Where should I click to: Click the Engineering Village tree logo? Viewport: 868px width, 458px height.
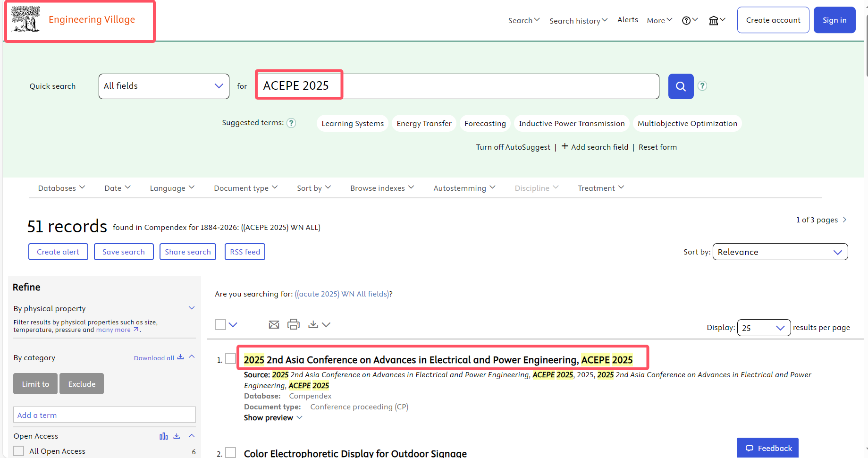tap(26, 19)
